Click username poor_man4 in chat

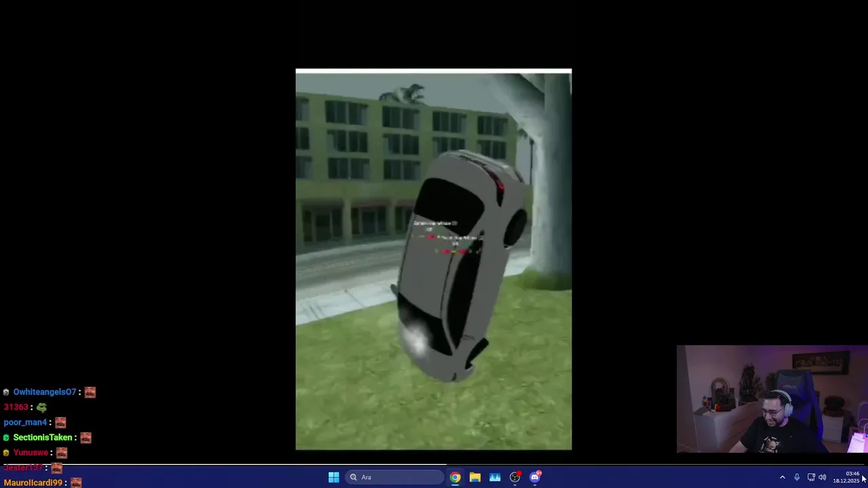pyautogui.click(x=25, y=422)
